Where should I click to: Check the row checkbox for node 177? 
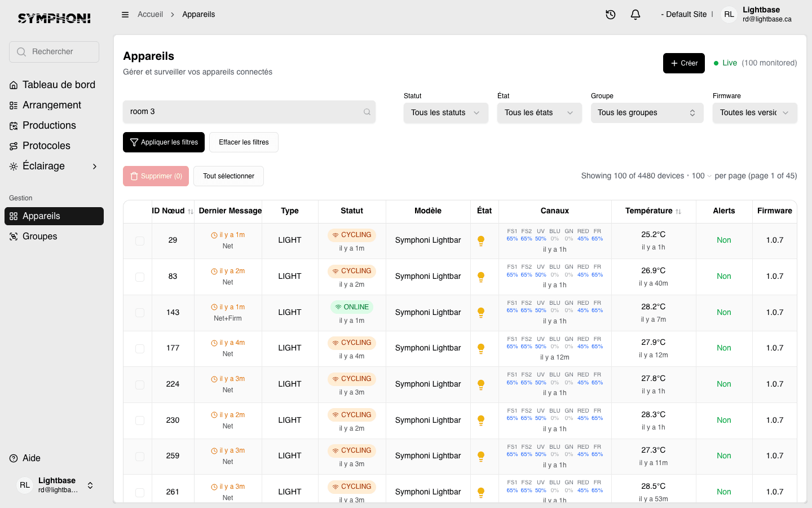coord(140,348)
